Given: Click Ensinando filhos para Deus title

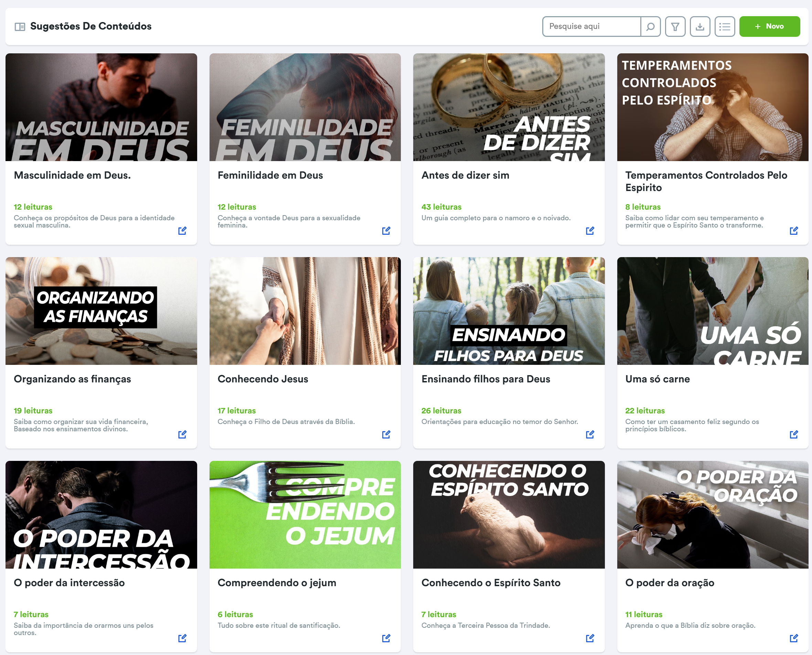Looking at the screenshot, I should pos(486,379).
